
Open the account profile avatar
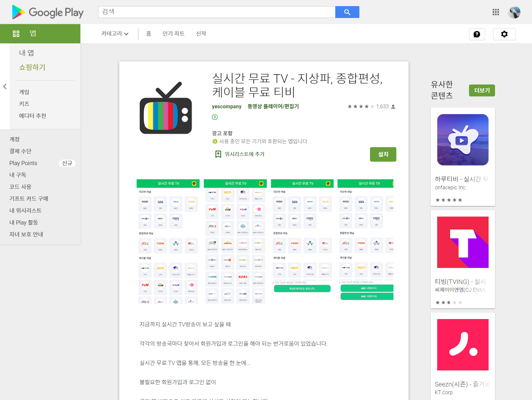[x=514, y=12]
